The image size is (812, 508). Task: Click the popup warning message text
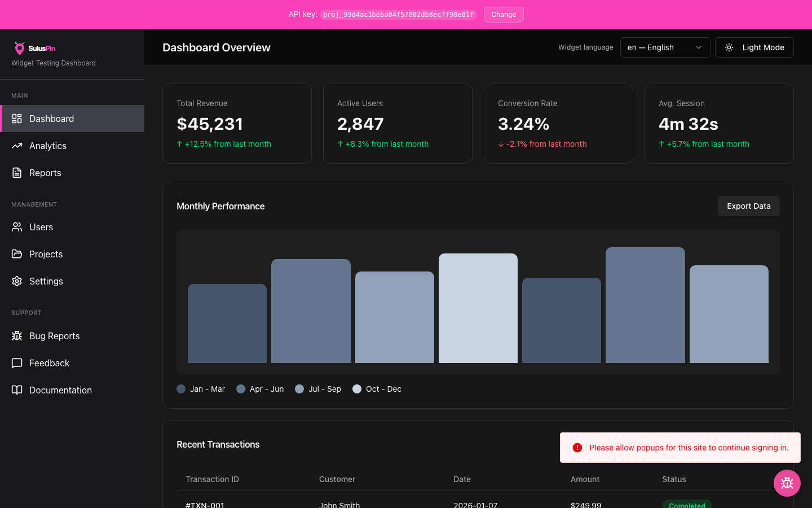coord(689,448)
